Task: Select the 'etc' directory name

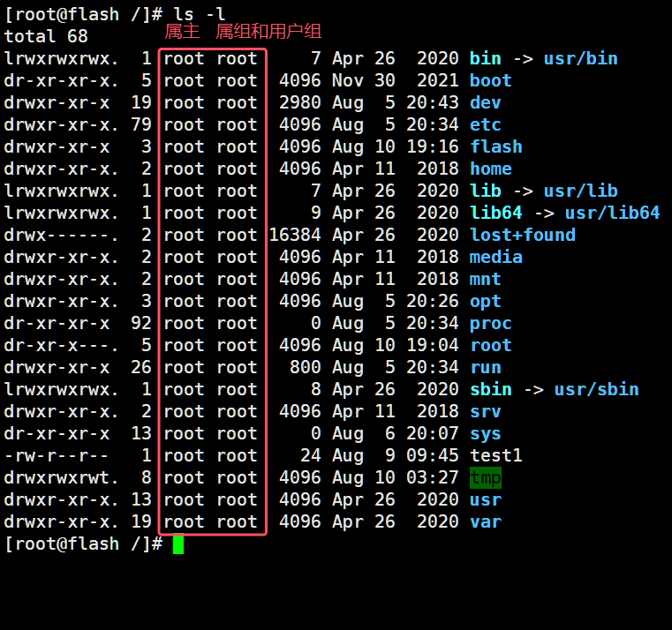Action: [x=485, y=124]
